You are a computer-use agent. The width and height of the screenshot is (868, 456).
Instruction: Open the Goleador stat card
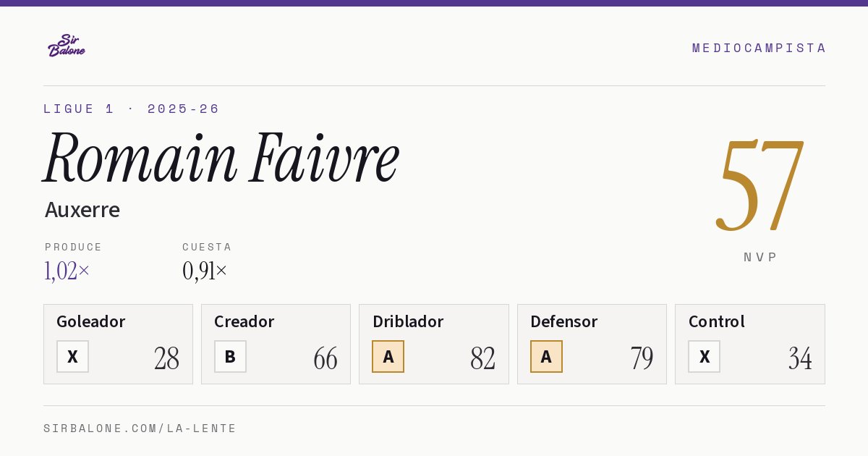pyautogui.click(x=118, y=344)
